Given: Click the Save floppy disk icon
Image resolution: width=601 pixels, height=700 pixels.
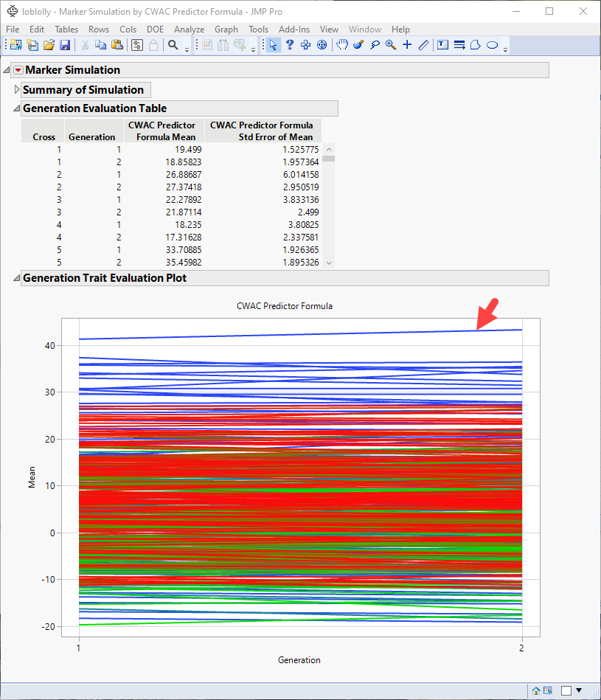Looking at the screenshot, I should coord(65,45).
